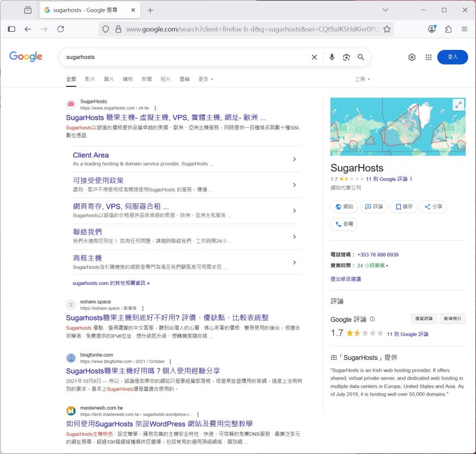
Task: Open the Firefox application menu
Action: pyautogui.click(x=464, y=29)
